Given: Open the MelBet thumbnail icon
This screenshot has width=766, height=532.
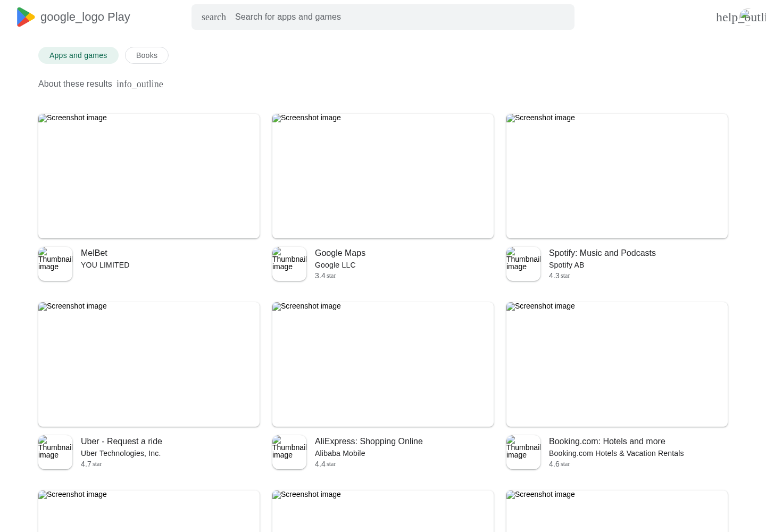Looking at the screenshot, I should 55,264.
